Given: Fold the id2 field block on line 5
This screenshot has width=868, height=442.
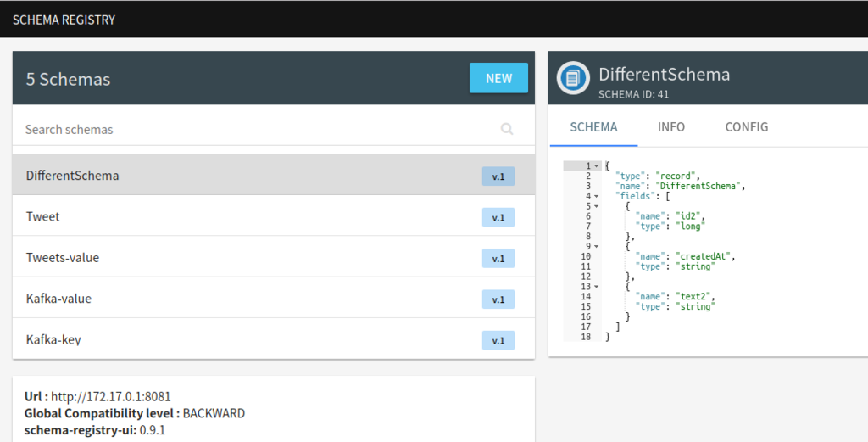Looking at the screenshot, I should [x=596, y=206].
